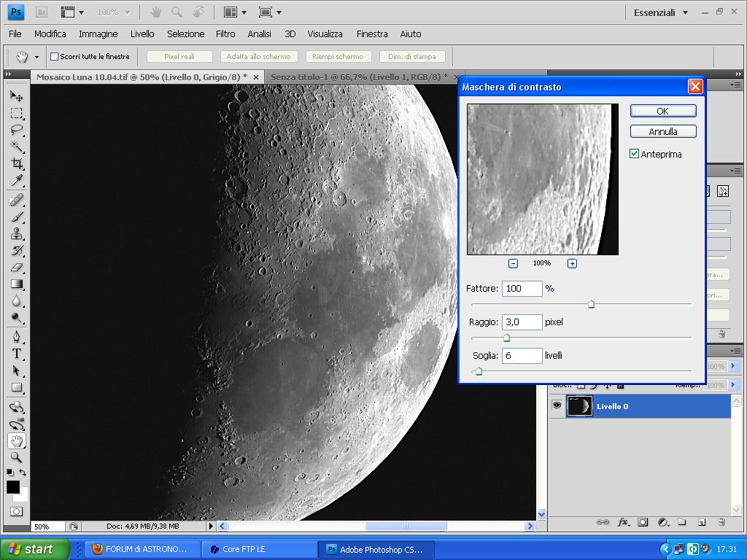Adjust the Fattore slider handle
This screenshot has height=560, width=747.
tap(591, 304)
